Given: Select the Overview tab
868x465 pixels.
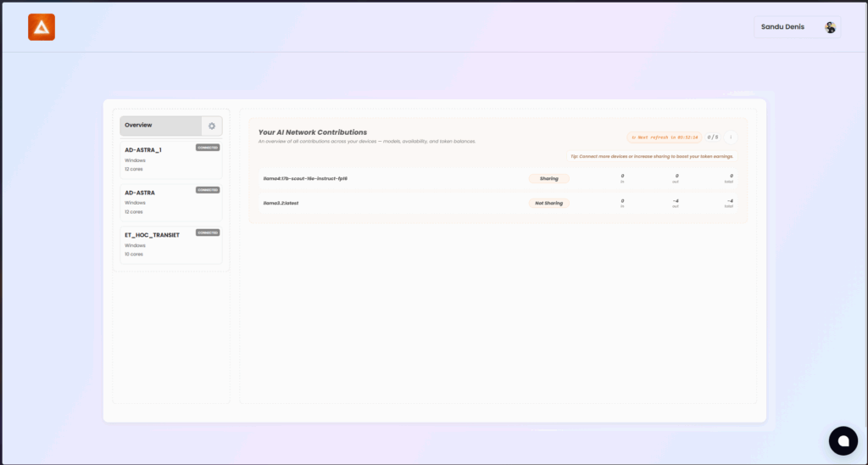Looking at the screenshot, I should click(x=160, y=126).
